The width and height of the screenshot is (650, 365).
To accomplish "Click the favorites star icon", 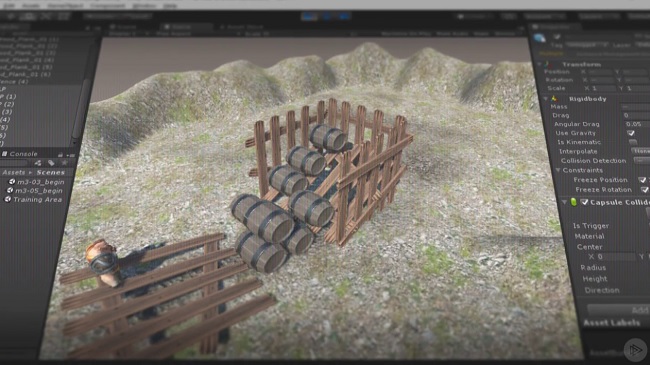I will tap(64, 163).
